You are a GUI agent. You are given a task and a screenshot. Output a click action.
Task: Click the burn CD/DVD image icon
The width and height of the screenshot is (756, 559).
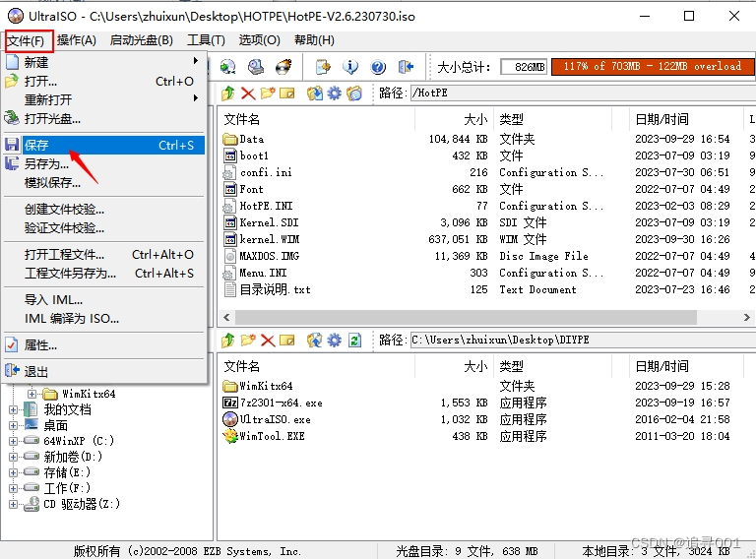(x=283, y=67)
